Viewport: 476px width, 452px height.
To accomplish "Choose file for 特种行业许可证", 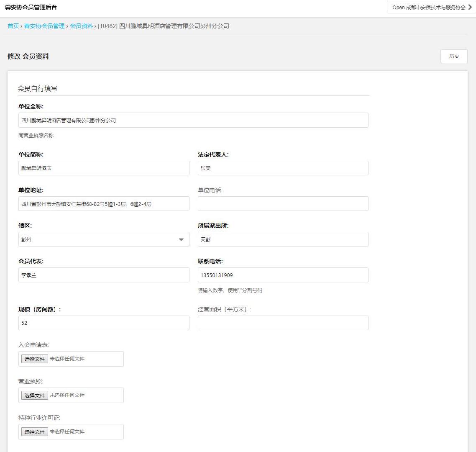I will click(35, 432).
